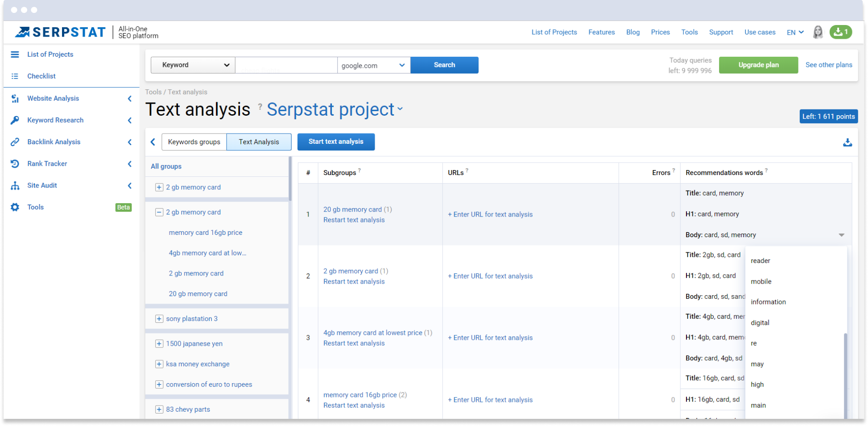The image size is (868, 426).
Task: Open the hamburger menu icon beside List of Projects
Action: (x=15, y=54)
